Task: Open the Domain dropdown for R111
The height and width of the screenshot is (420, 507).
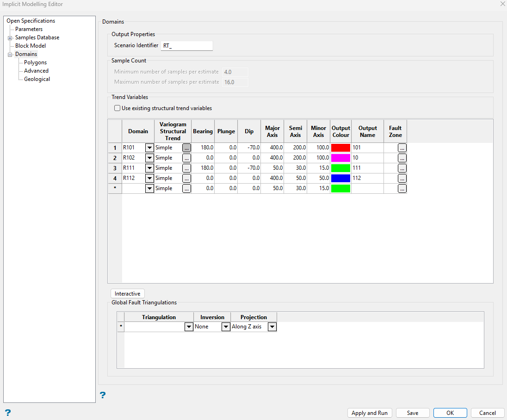Action: pos(149,168)
